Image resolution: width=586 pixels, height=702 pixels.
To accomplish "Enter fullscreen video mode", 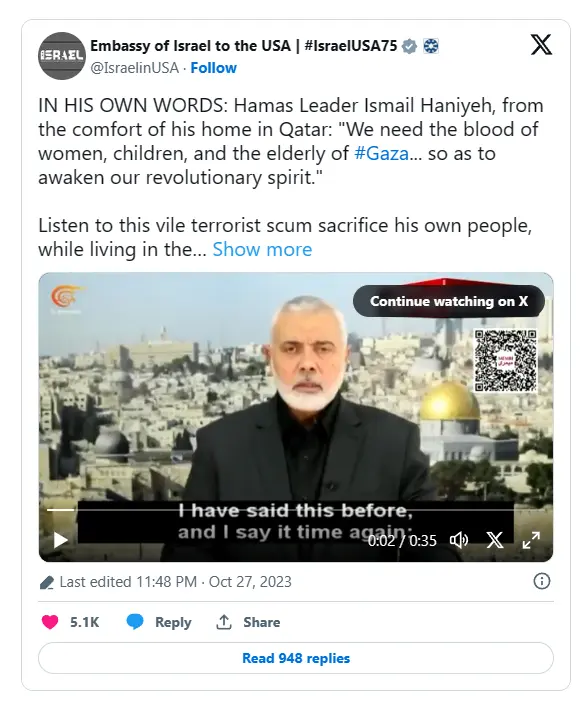I will coord(531,540).
